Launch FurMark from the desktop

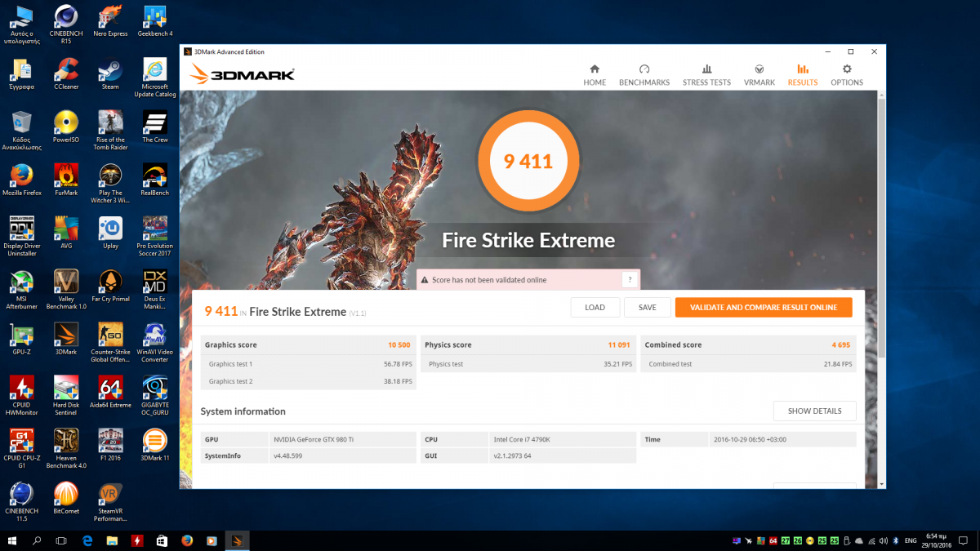pyautogui.click(x=66, y=180)
